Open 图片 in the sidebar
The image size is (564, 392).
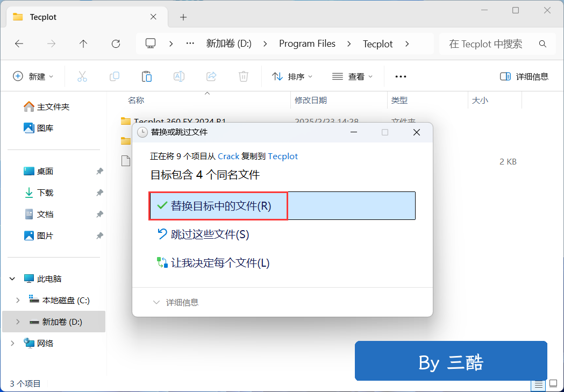[x=39, y=236]
